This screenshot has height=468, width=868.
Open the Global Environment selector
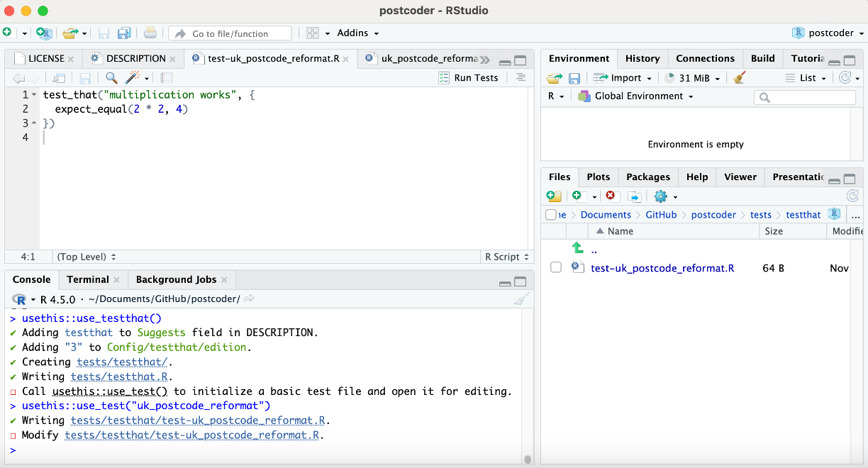click(x=635, y=96)
